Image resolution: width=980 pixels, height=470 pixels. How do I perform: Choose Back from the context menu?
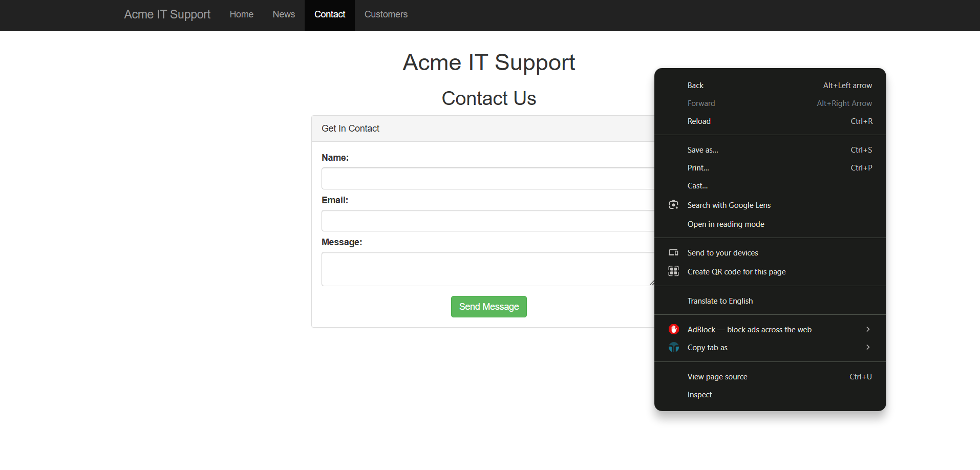pos(695,86)
